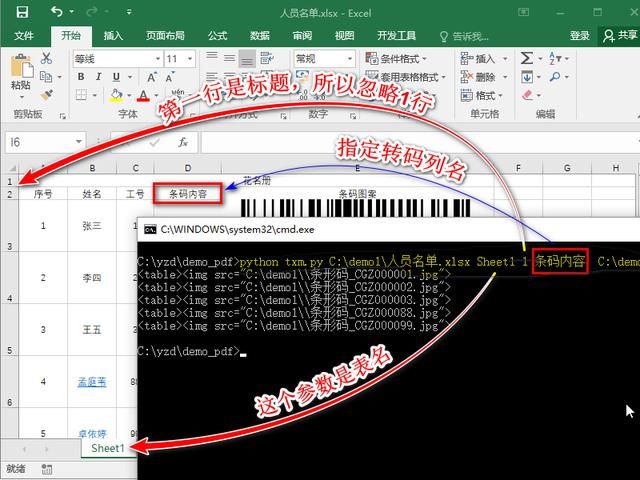The height and width of the screenshot is (480, 640).
Task: Open Customize Quick Access Toolbar dropdown
Action: coord(129,12)
